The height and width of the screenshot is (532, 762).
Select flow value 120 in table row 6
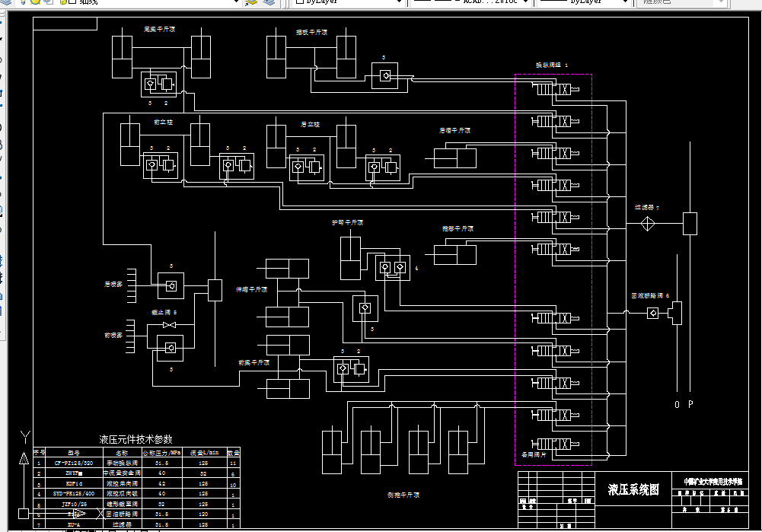[x=203, y=514]
